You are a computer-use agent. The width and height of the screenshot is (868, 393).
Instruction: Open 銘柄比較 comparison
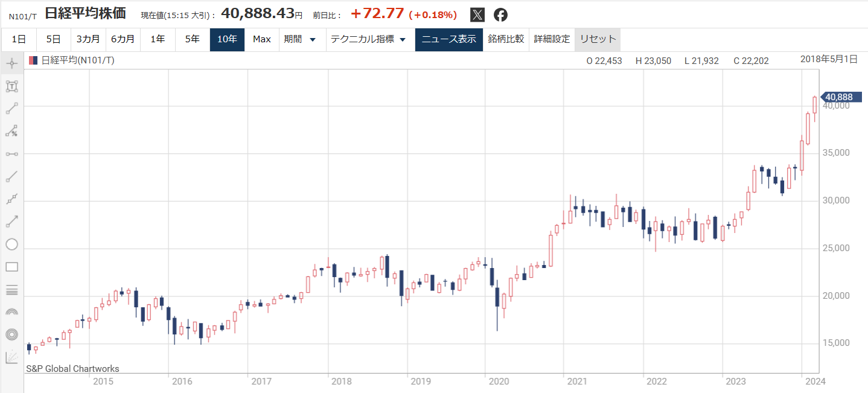[506, 39]
